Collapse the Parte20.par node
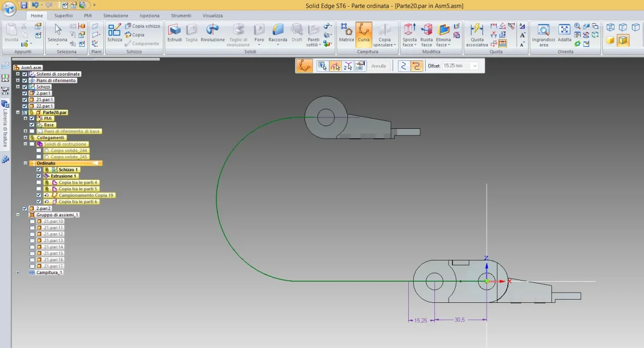644x348 pixels. coord(17,113)
